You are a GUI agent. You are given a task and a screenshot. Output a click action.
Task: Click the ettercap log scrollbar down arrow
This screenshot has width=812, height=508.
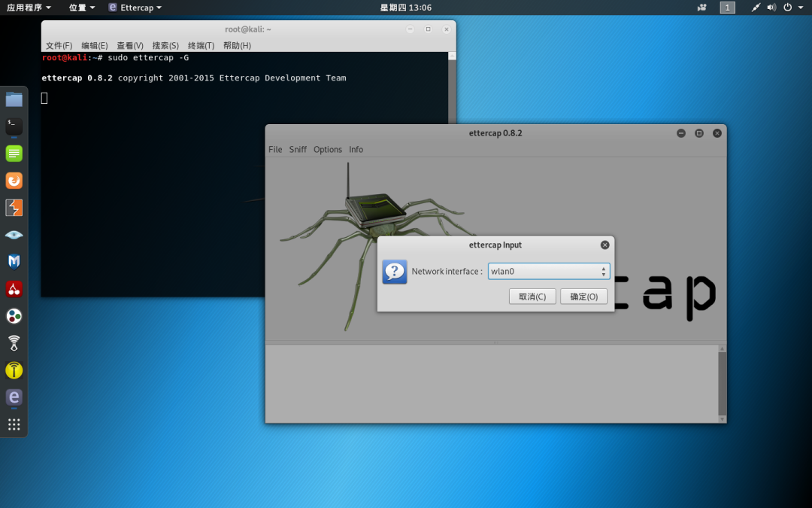(x=722, y=419)
